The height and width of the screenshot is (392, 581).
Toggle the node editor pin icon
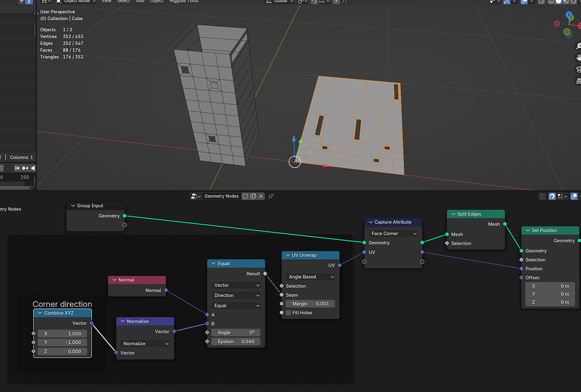(271, 196)
